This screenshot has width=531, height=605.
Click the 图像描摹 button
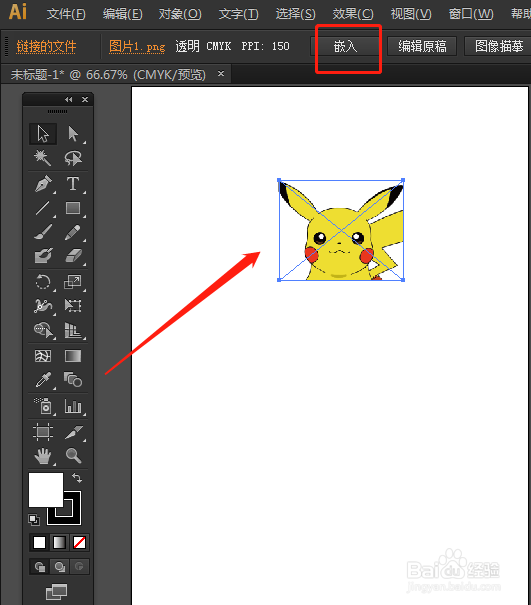pos(498,47)
